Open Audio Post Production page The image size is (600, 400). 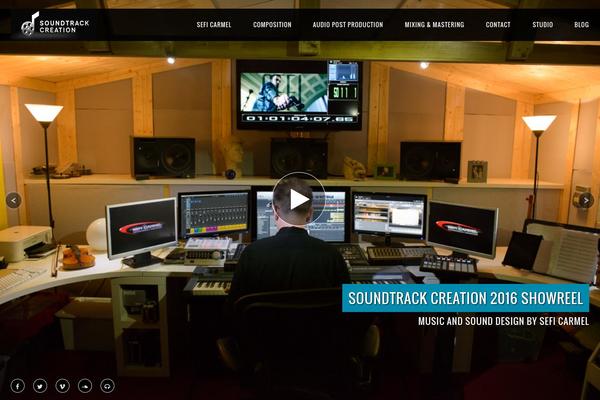[347, 25]
